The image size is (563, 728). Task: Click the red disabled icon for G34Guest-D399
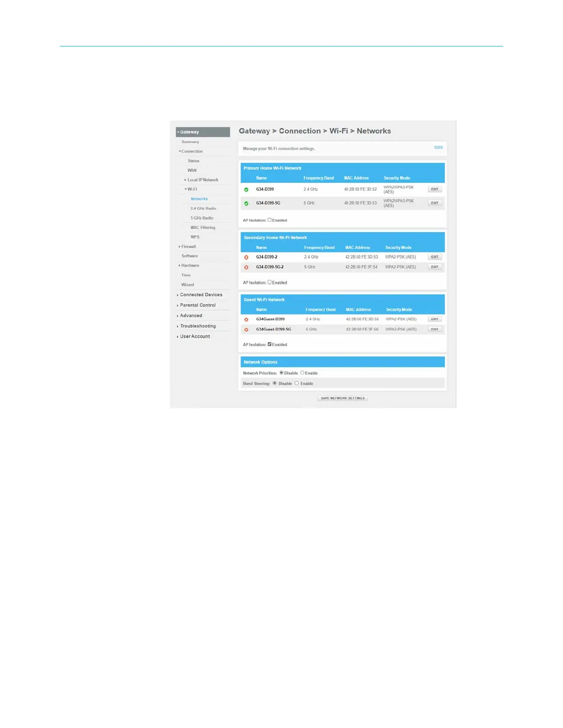tap(246, 319)
